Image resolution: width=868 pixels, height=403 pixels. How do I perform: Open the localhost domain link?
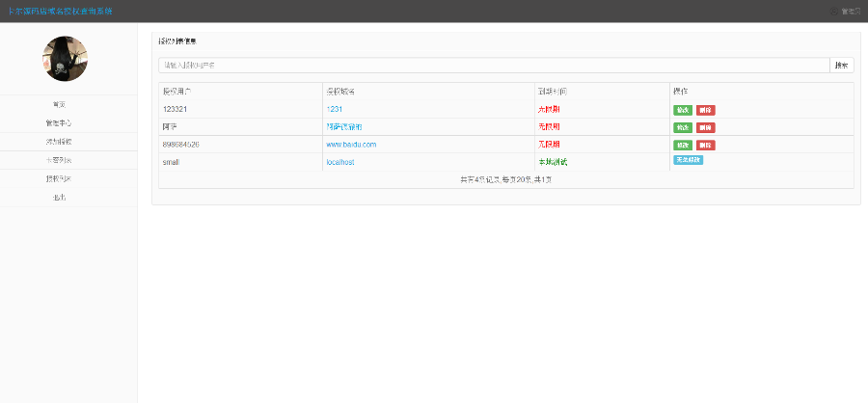pos(340,162)
